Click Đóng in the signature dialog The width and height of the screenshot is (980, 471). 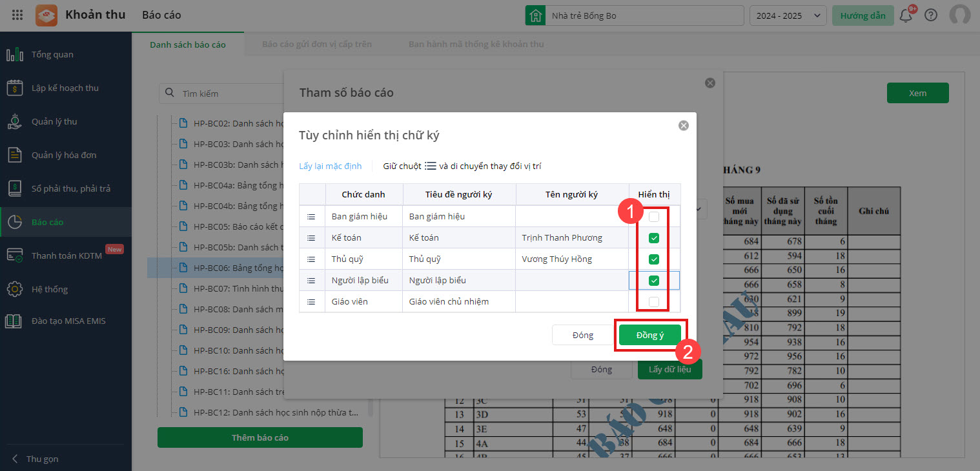coord(582,335)
